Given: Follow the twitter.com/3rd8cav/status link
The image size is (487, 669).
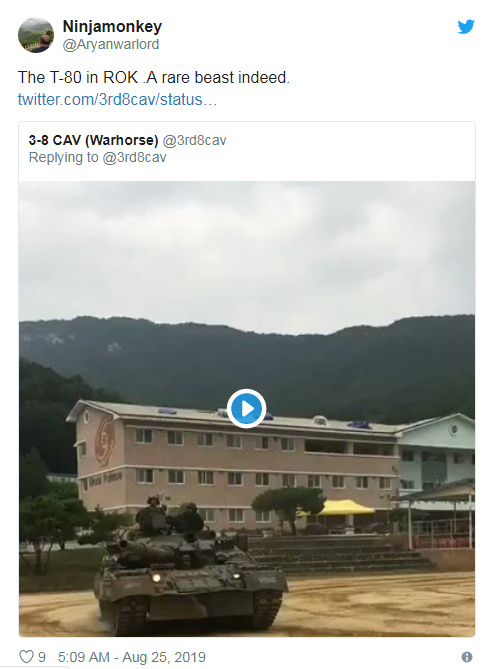Looking at the screenshot, I should coord(117,99).
